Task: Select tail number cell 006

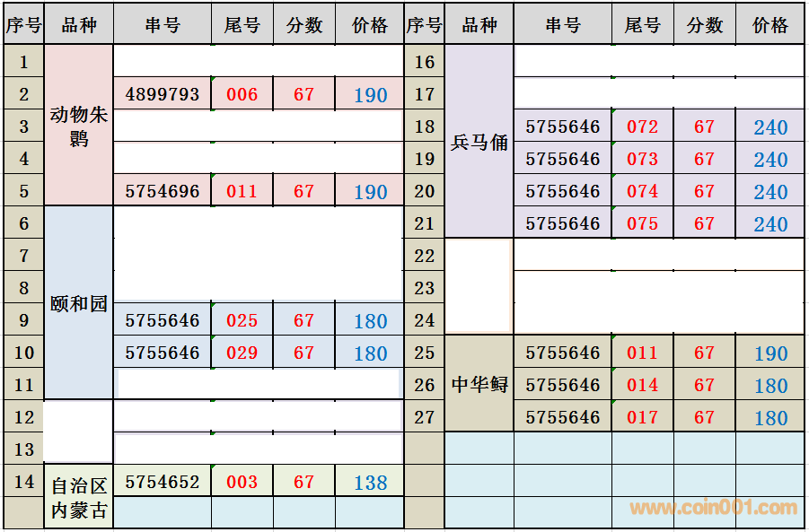Action: pos(242,94)
